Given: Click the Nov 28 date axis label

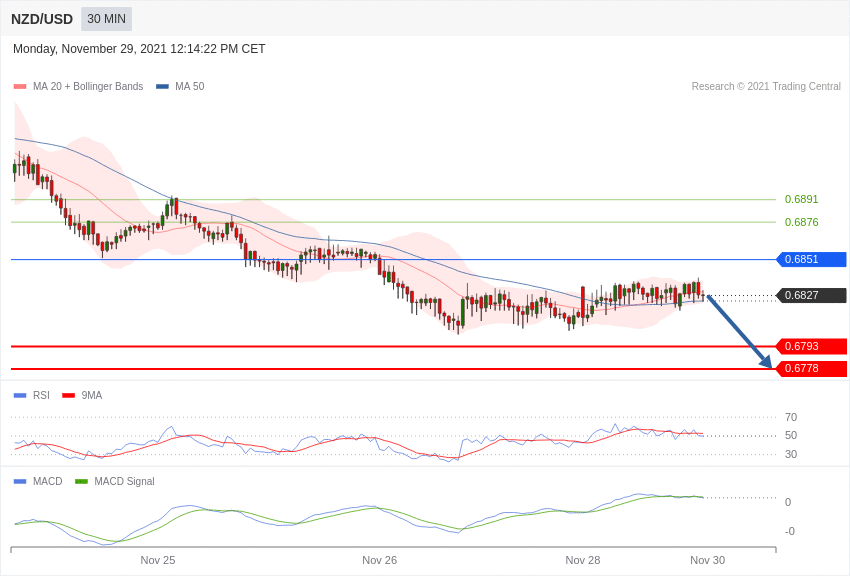Looking at the screenshot, I should pos(583,560).
